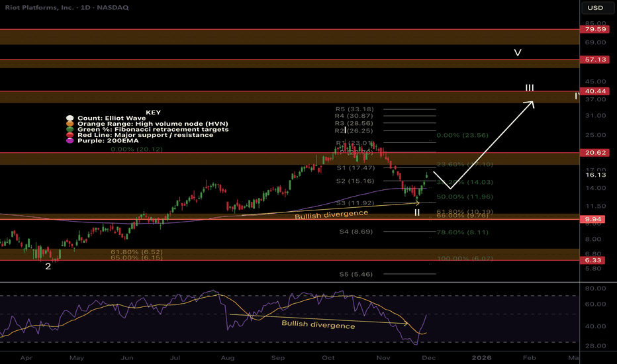Click Bullish divergence text in RSI pane
The width and height of the screenshot is (617, 364).
(x=318, y=325)
